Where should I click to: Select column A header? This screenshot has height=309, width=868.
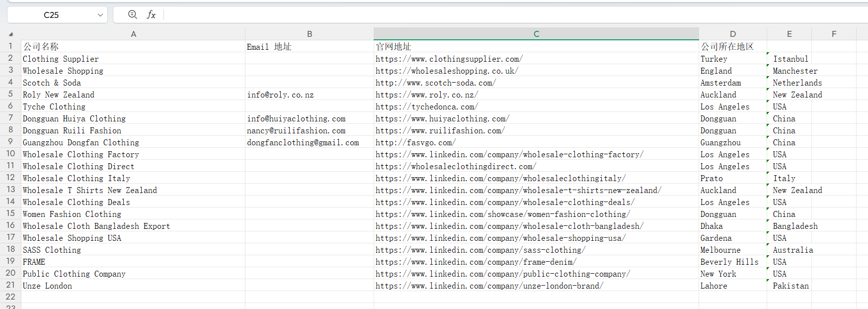[133, 34]
